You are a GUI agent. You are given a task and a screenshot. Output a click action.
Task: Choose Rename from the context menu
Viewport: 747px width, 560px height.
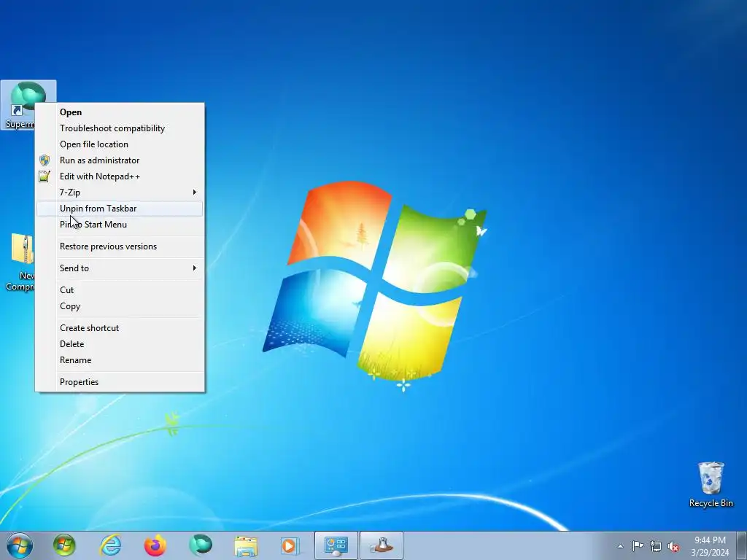pyautogui.click(x=120, y=360)
